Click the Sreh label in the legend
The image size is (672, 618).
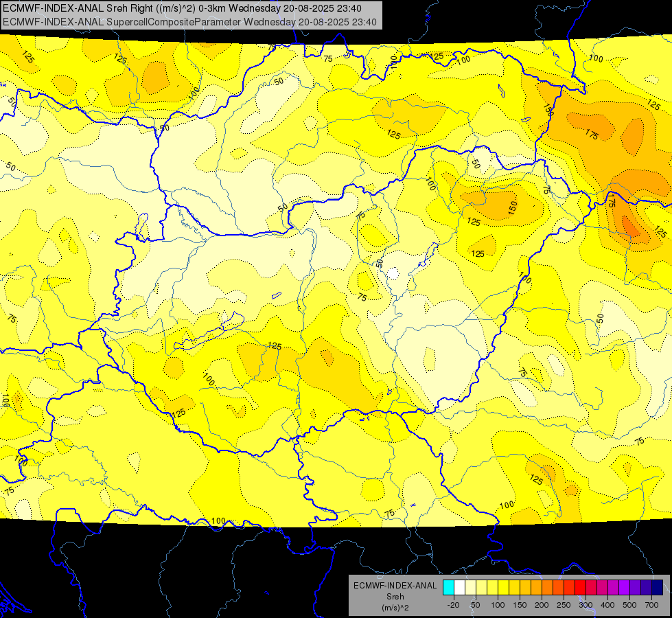click(x=395, y=597)
